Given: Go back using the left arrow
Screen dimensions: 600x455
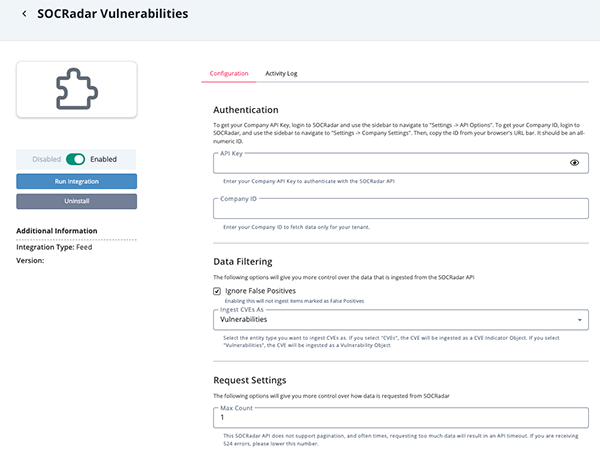Looking at the screenshot, I should [24, 14].
